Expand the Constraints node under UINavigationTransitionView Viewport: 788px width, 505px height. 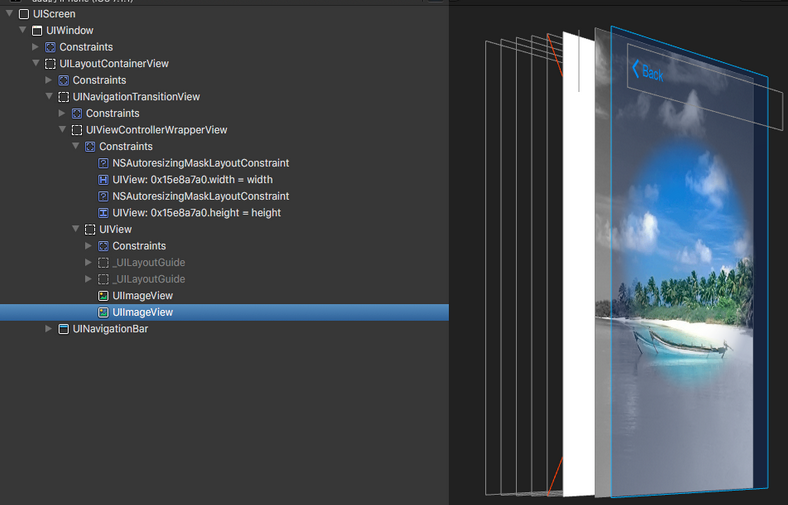pos(62,113)
